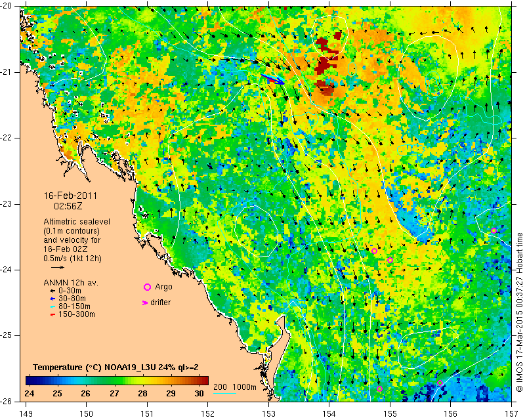525x420 pixels.
Task: Click the longitude axis label 157
Action: pos(512,413)
